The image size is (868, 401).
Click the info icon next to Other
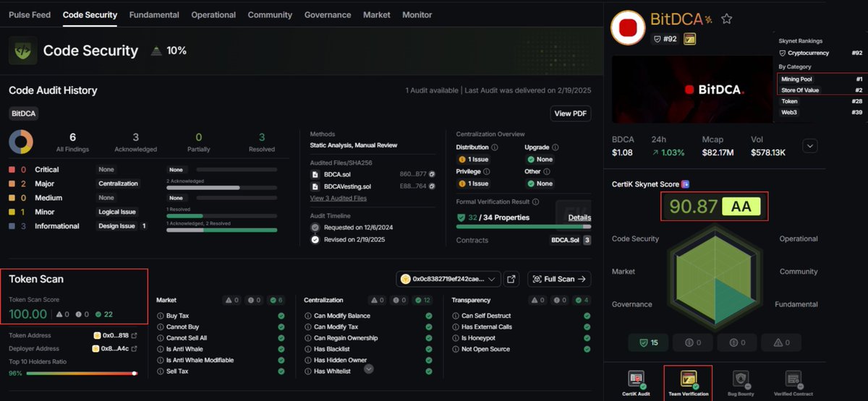[546, 172]
